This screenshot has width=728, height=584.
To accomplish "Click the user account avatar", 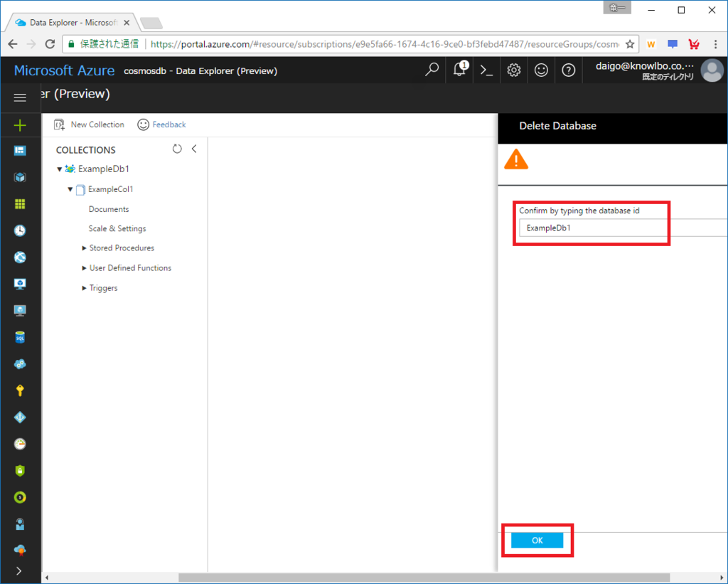I will (x=712, y=70).
